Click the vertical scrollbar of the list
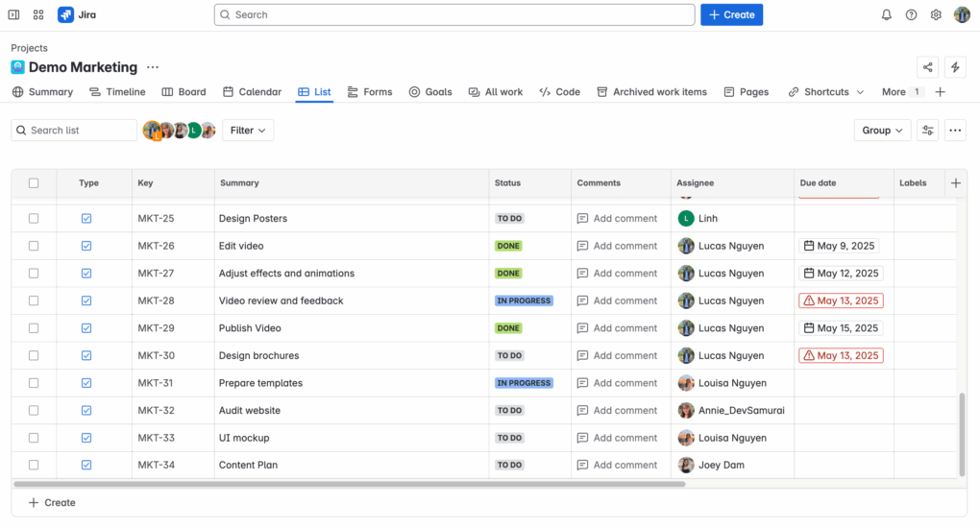Screen dimensions: 980x528 click(962, 434)
